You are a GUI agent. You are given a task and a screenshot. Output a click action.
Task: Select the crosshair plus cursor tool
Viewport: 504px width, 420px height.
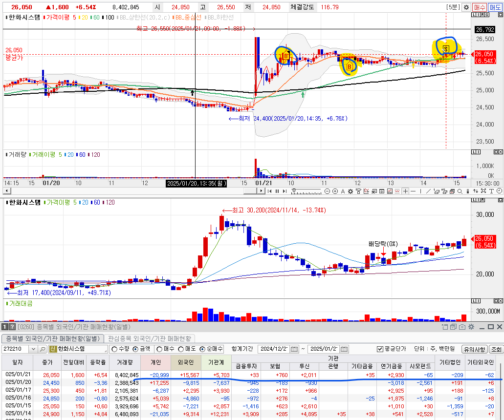pos(405,191)
